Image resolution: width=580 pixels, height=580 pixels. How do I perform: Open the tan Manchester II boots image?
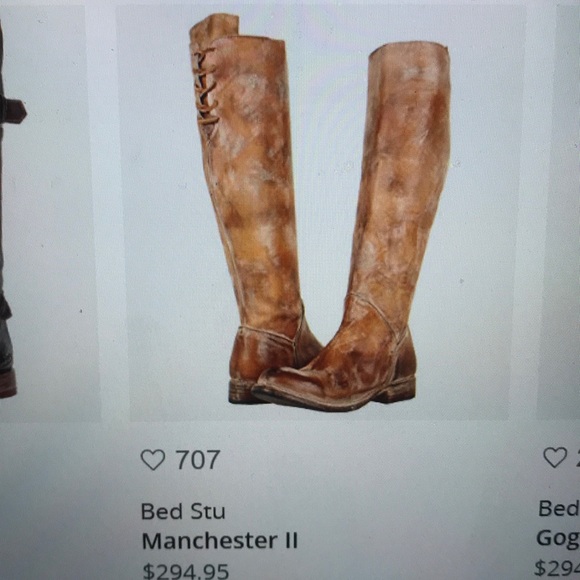(320, 213)
